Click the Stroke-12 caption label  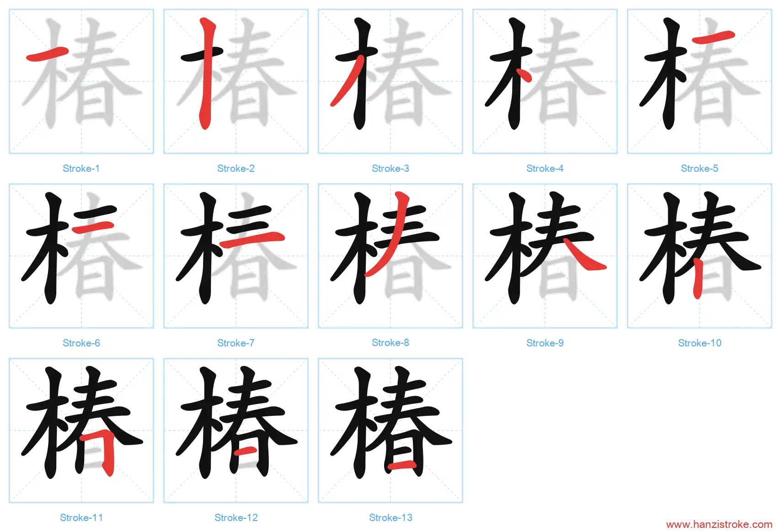(x=236, y=518)
